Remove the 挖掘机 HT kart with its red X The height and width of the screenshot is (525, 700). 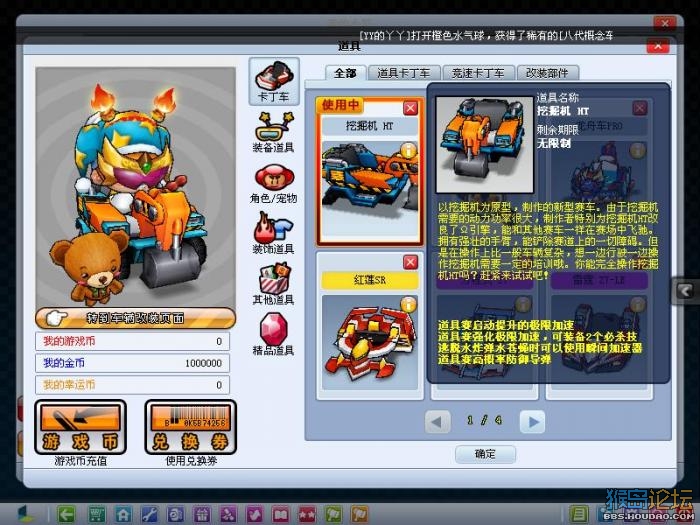[x=410, y=108]
